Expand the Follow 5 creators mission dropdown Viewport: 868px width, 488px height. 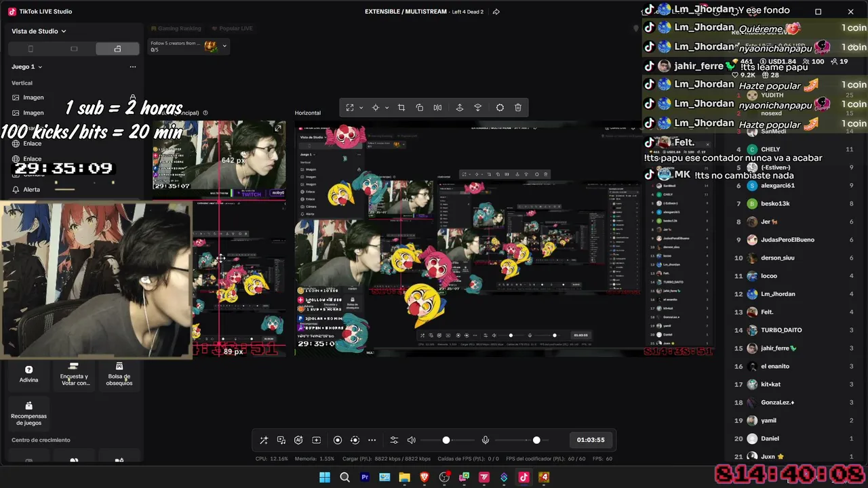point(224,46)
